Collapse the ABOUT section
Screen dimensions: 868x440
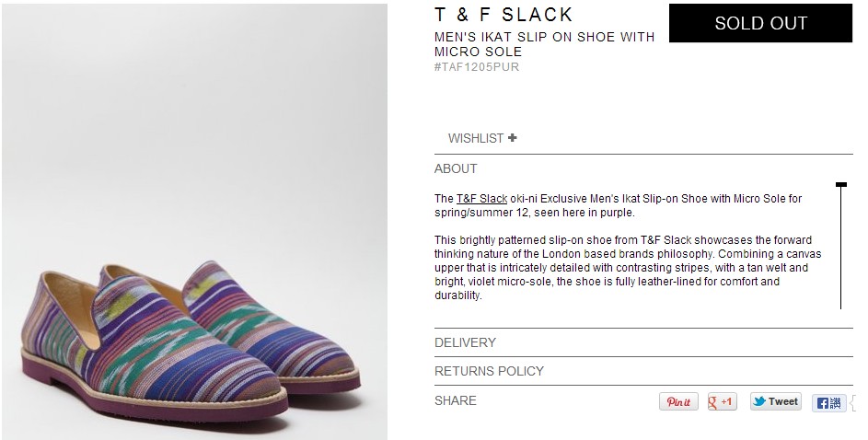(456, 168)
